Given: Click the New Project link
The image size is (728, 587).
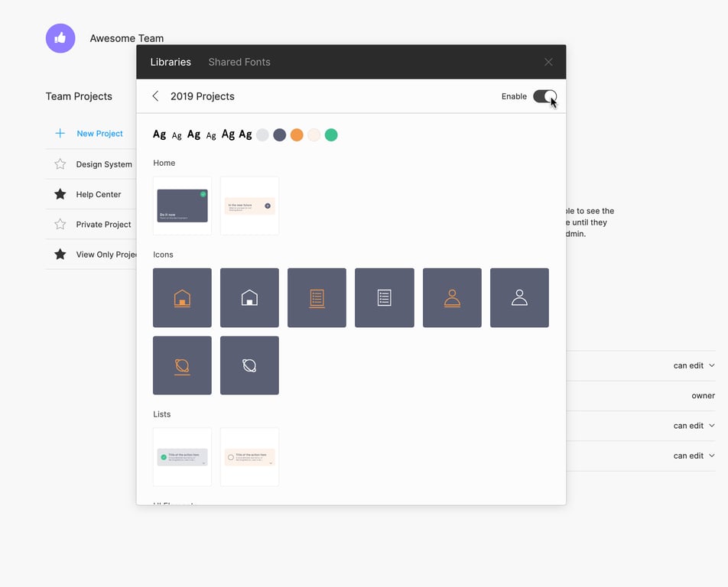Looking at the screenshot, I should 99,134.
